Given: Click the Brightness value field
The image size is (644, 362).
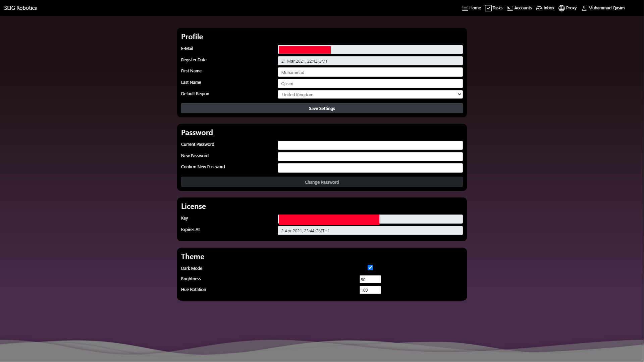Looking at the screenshot, I should coord(370,279).
